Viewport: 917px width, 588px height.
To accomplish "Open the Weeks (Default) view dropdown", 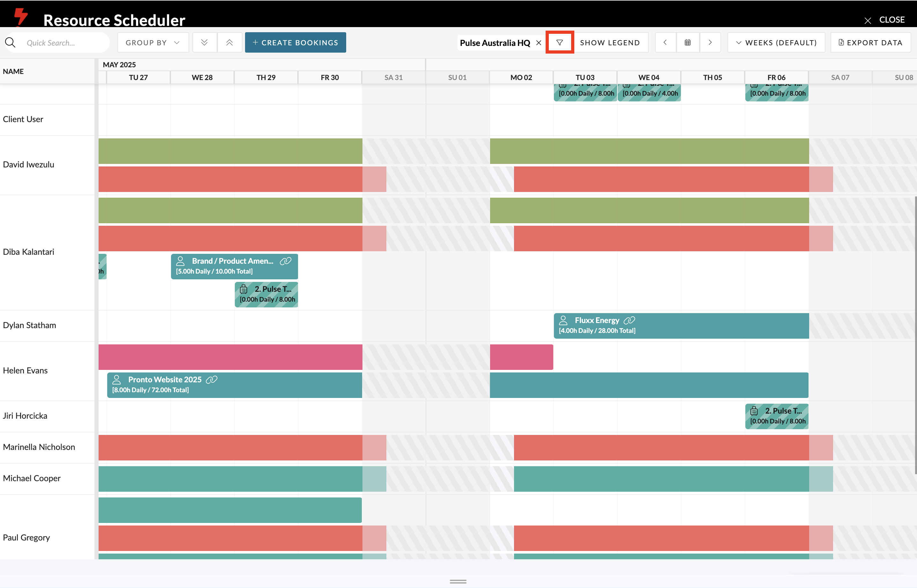I will pyautogui.click(x=776, y=42).
